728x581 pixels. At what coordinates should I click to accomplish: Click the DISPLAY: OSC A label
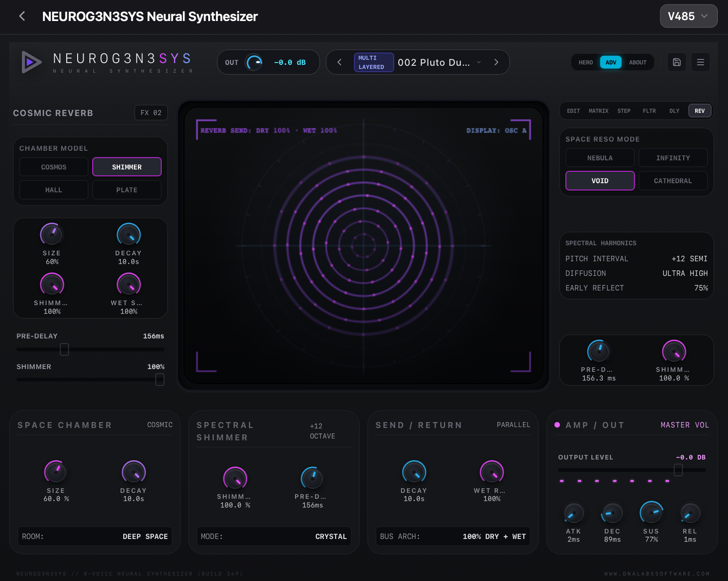(x=496, y=130)
